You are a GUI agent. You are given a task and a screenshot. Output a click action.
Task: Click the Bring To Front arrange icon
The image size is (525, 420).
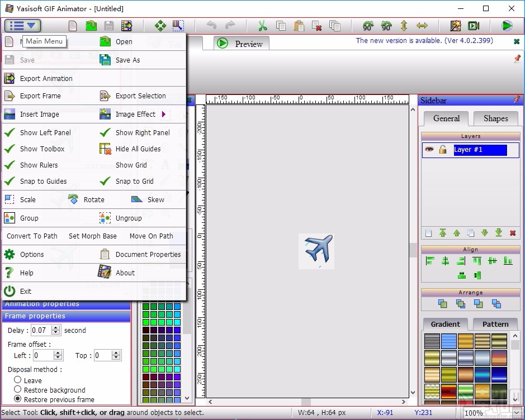(443, 304)
